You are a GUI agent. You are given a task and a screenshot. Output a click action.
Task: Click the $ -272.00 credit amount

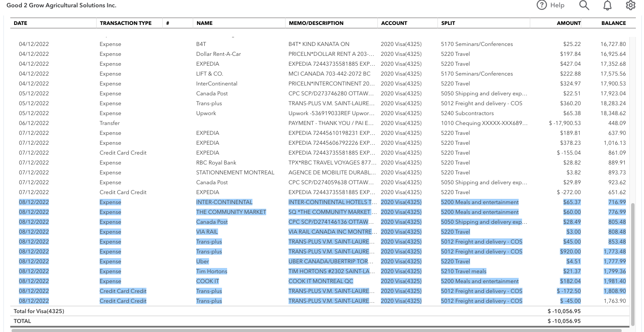[x=569, y=192]
